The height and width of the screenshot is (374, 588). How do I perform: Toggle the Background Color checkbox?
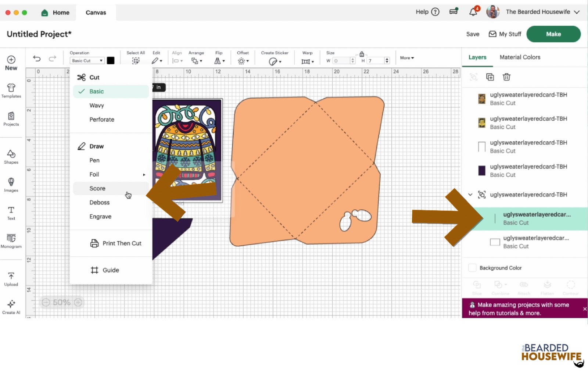click(472, 268)
